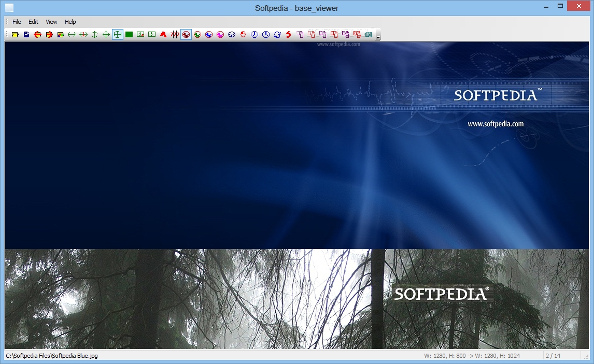Go to next image with red right arrow

(49, 34)
